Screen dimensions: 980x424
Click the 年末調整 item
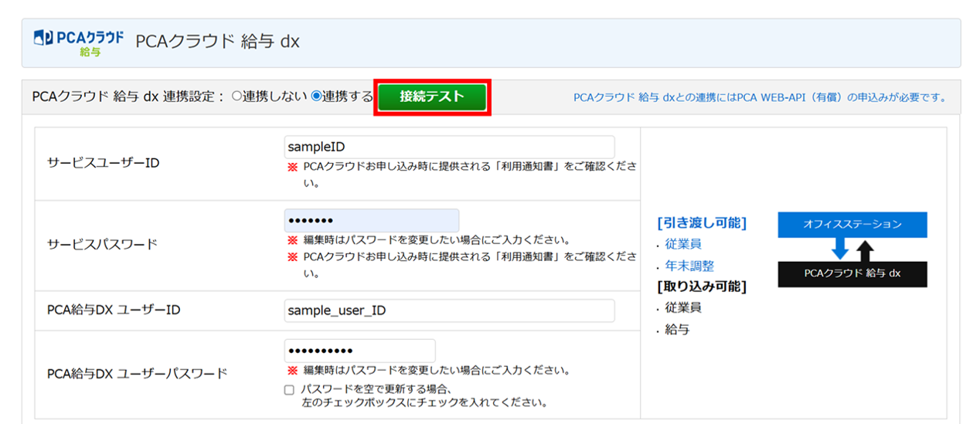(x=689, y=266)
